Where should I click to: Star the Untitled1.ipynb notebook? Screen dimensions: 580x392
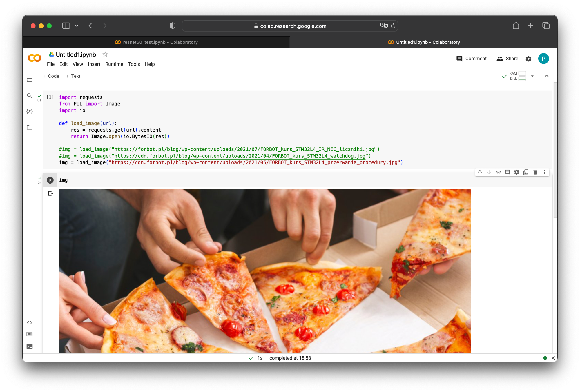click(x=105, y=55)
